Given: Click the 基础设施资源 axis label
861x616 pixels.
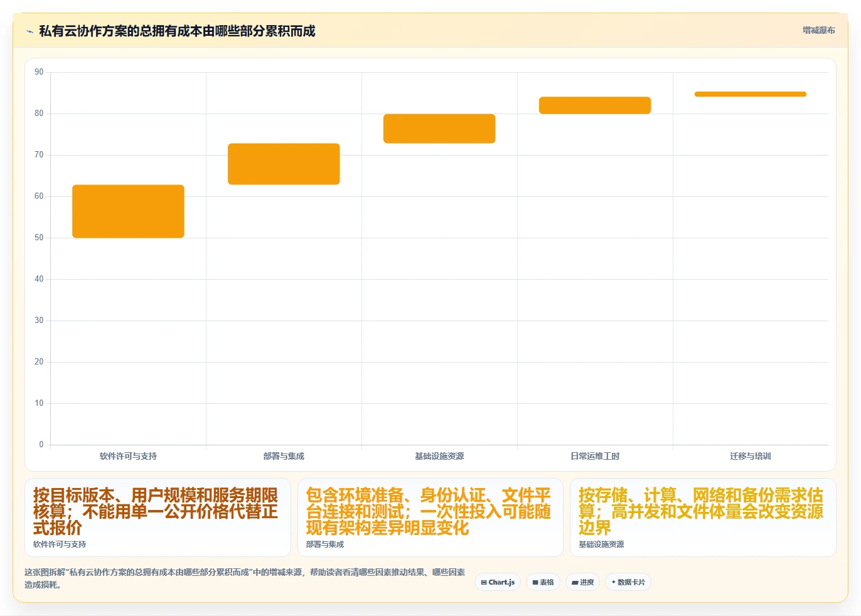Looking at the screenshot, I should coord(439,456).
